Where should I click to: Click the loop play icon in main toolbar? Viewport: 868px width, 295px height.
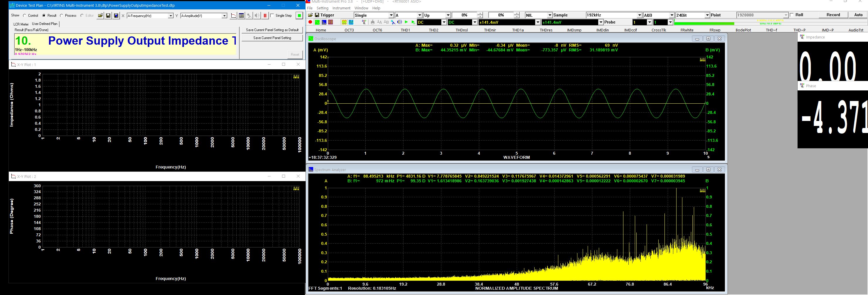pos(413,22)
